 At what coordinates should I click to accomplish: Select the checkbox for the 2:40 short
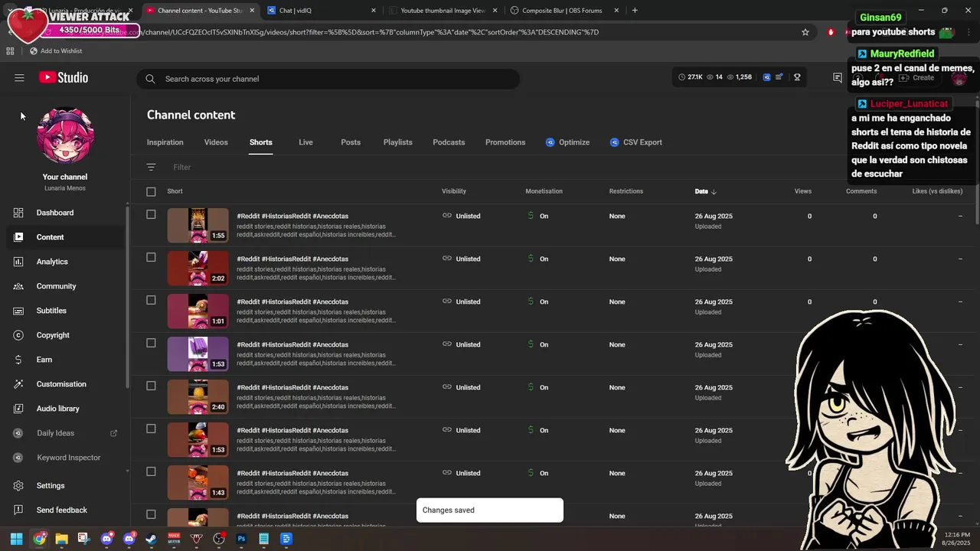(x=151, y=386)
